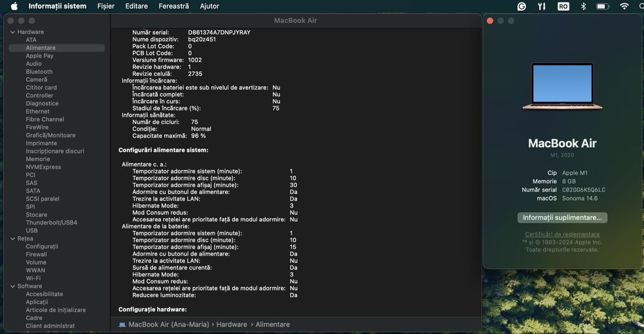Select Imprimante in the sidebar
The width and height of the screenshot is (644, 334).
tap(41, 143)
